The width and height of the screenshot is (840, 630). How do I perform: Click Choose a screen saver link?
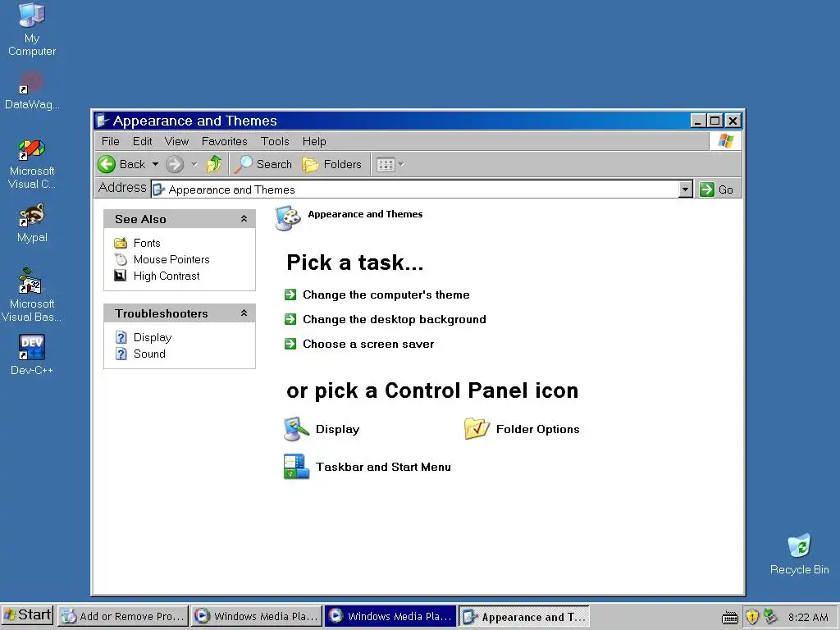click(368, 344)
